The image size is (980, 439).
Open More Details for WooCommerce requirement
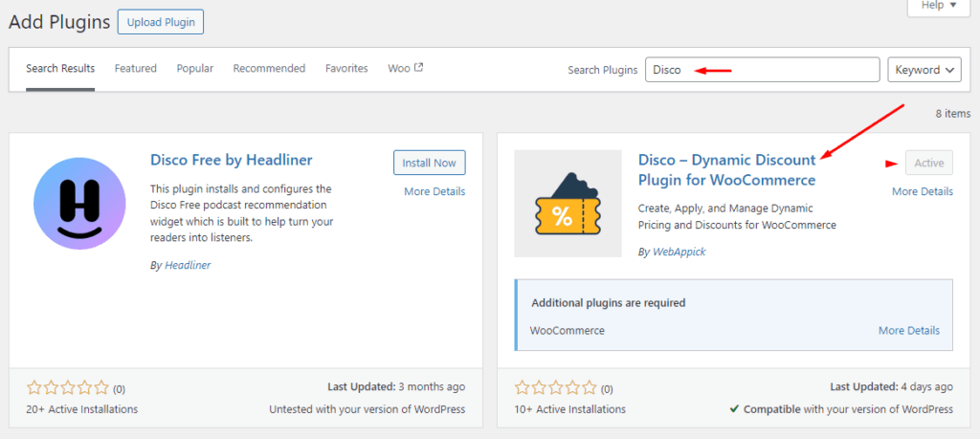[908, 331]
